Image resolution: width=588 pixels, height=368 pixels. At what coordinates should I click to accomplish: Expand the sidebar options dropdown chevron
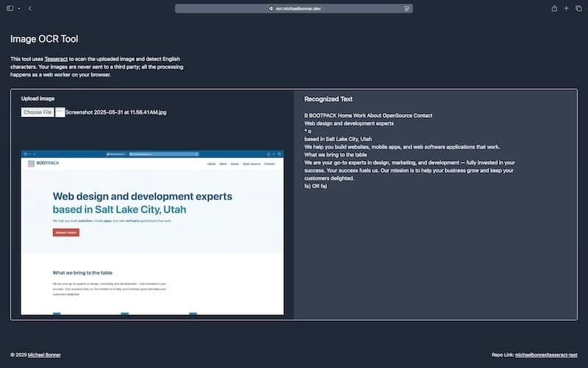coord(18,8)
